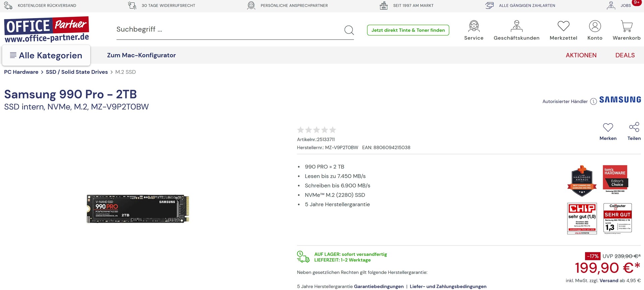
Task: Click the Herstellernr.: MZ-V9P2T0BW text
Action: click(x=327, y=148)
